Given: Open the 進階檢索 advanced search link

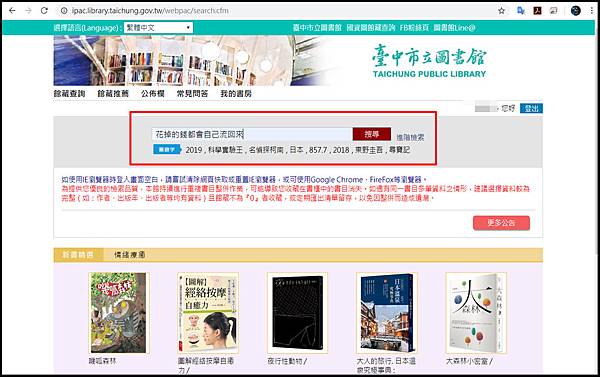Looking at the screenshot, I should point(410,137).
